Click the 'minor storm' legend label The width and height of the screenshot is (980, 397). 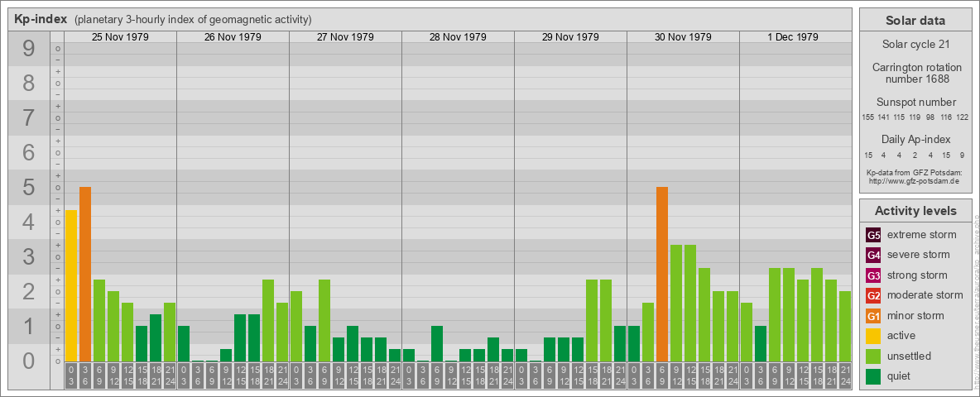coord(915,316)
